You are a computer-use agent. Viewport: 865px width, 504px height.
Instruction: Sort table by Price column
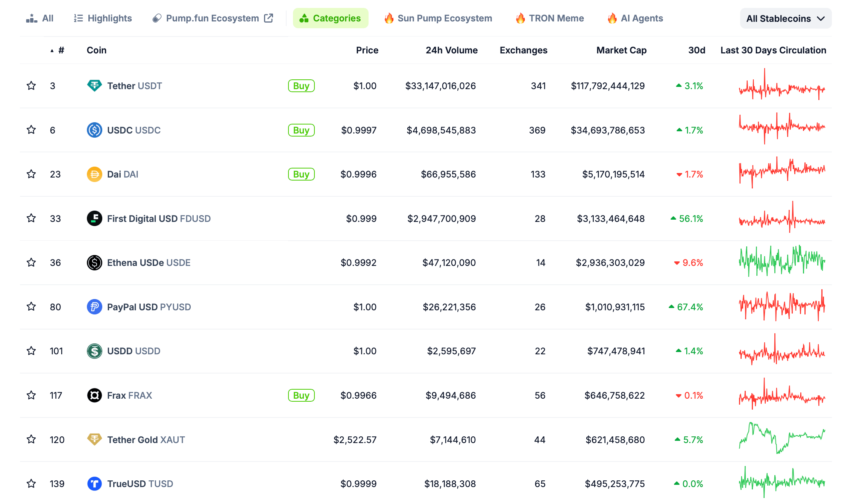coord(367,50)
